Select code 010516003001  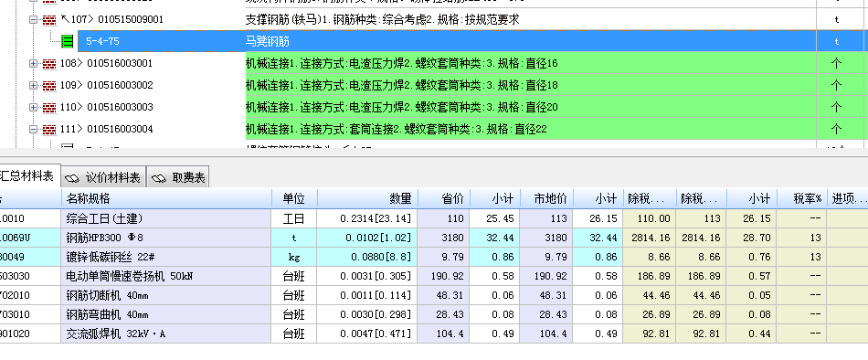[120, 64]
